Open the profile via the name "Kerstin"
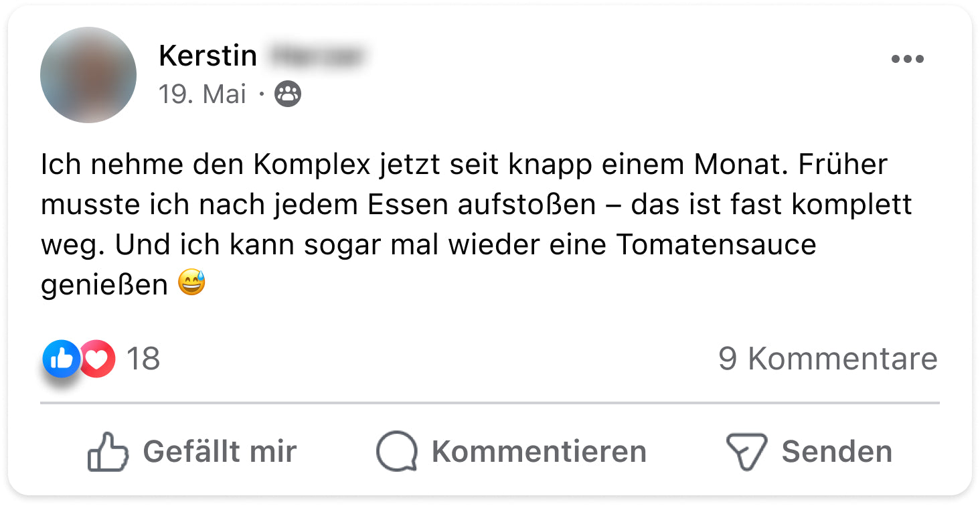Viewport: 980px width, 506px height. [208, 56]
